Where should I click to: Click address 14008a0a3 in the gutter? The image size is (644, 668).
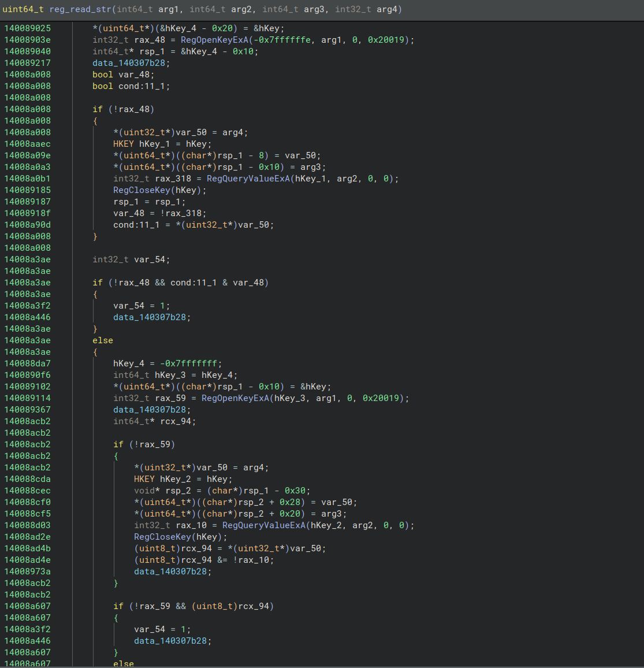click(x=27, y=167)
